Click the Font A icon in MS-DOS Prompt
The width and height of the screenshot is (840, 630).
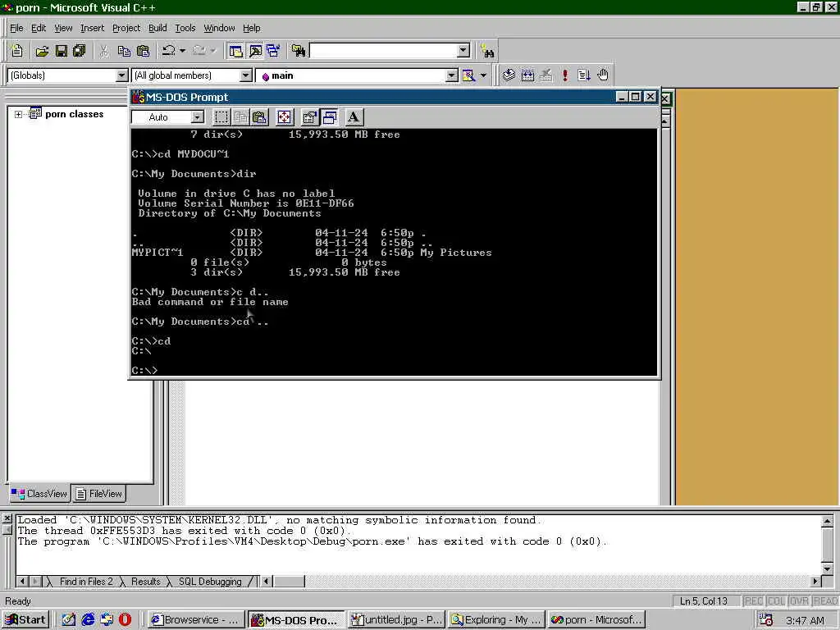pos(353,116)
